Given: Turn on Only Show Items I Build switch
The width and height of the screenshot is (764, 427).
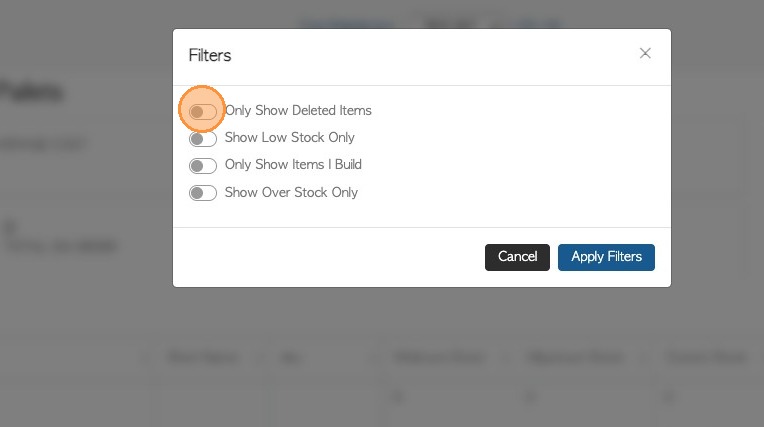Looking at the screenshot, I should coord(202,165).
